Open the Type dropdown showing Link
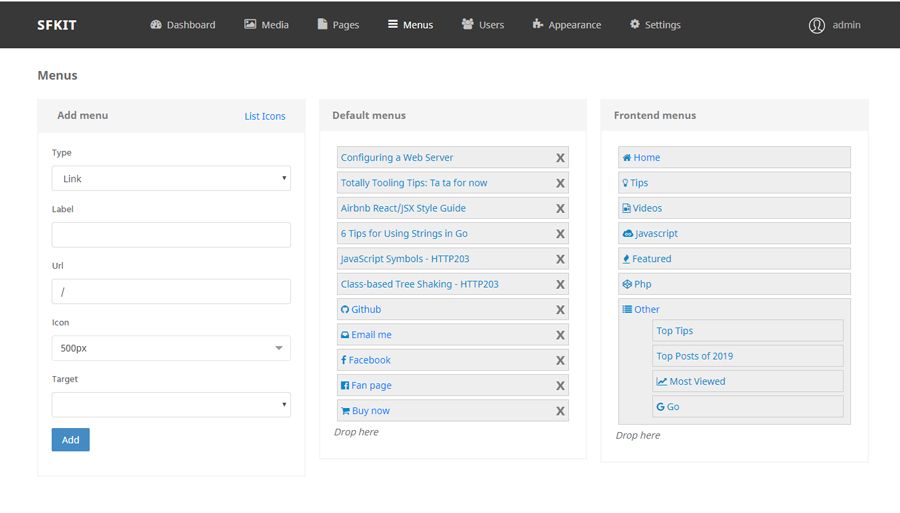900x513 pixels. [x=171, y=179]
